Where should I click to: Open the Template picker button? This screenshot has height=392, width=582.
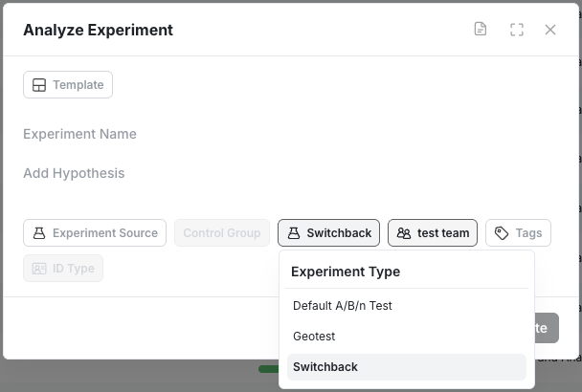tap(68, 84)
